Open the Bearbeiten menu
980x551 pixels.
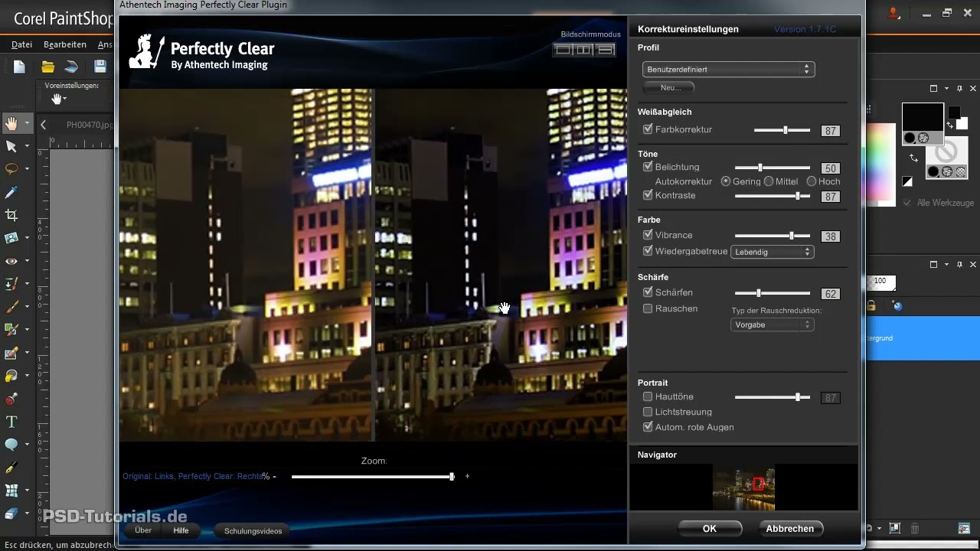pos(65,45)
